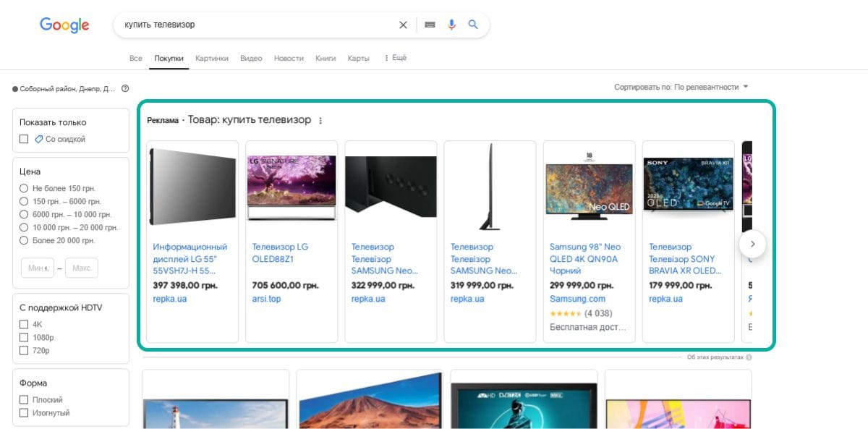Click the Sony Bravia XR OLED image

tap(688, 184)
